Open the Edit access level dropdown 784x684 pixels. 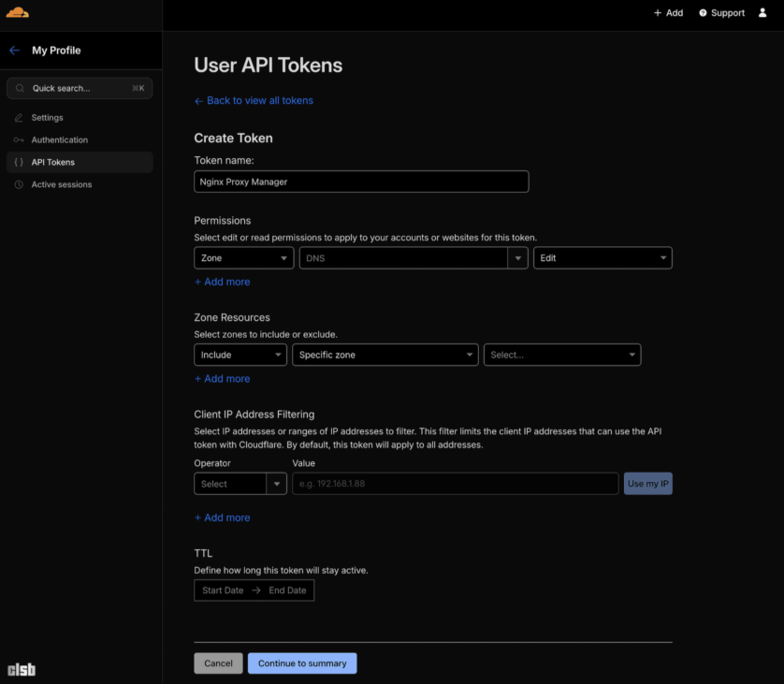tap(603, 257)
